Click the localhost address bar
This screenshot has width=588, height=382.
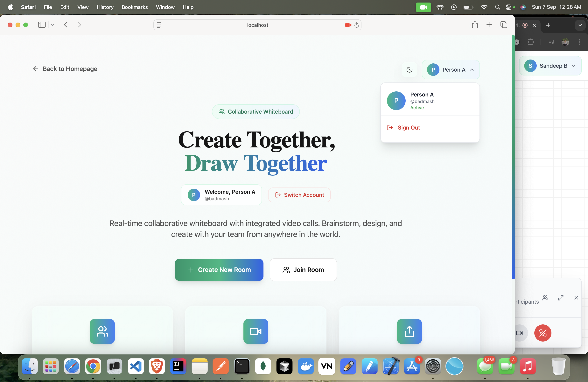point(257,25)
